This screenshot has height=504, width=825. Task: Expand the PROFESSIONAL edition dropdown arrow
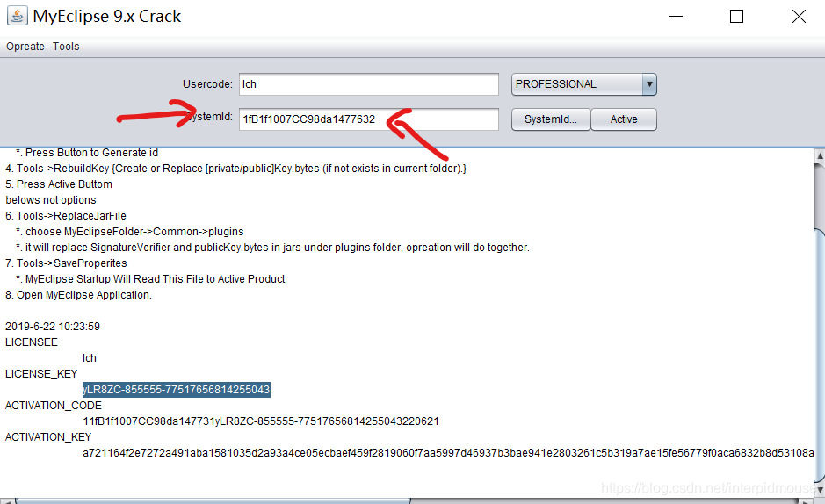click(x=649, y=84)
